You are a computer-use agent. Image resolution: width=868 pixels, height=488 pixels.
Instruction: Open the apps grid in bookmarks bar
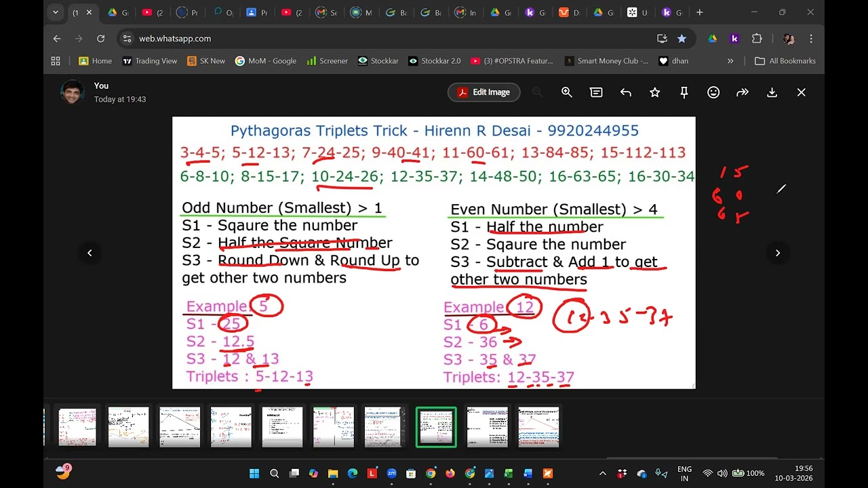coord(56,61)
